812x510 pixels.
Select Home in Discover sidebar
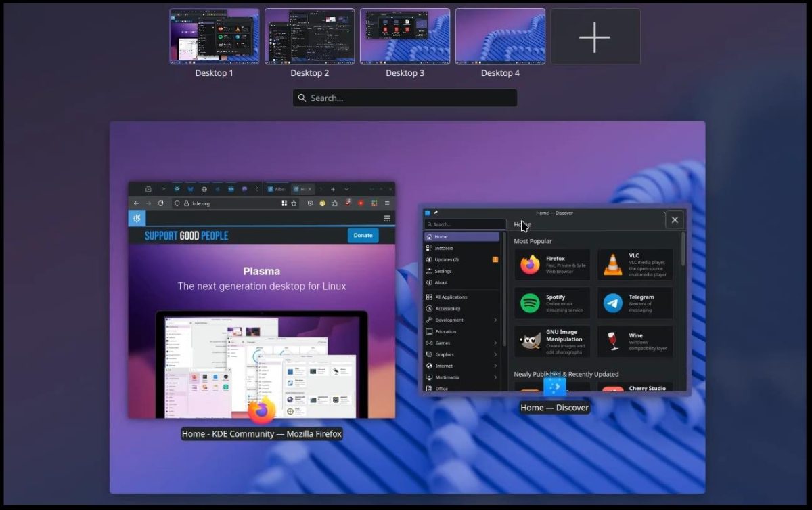tap(461, 237)
